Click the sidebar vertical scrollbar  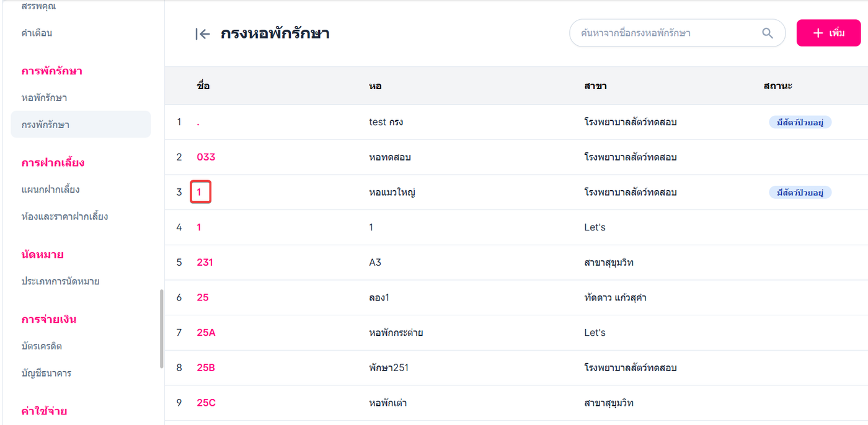162,328
